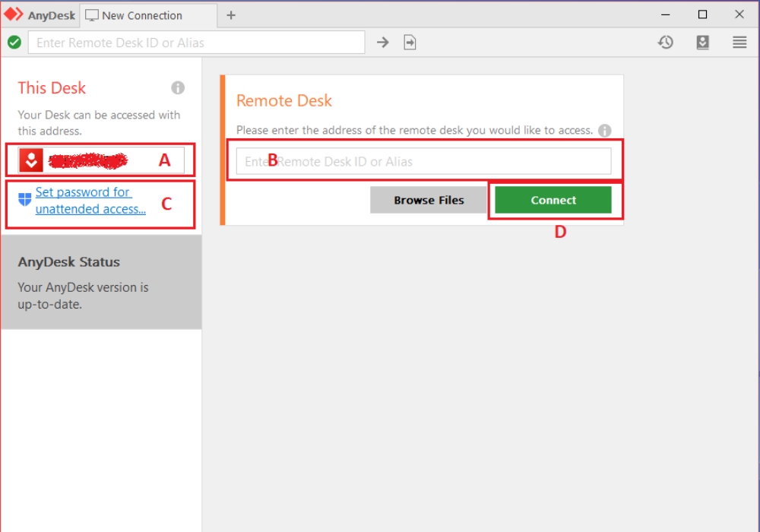
Task: Click the This Desk heading
Action: (52, 88)
